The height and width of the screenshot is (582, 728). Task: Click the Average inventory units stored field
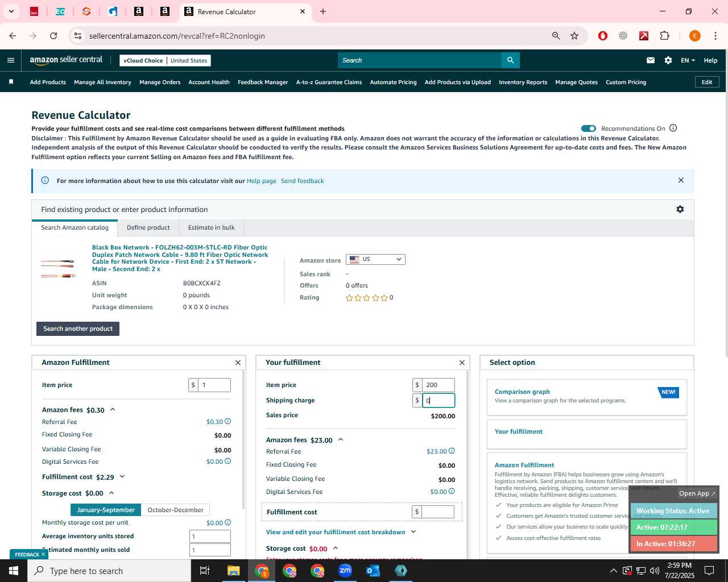click(x=210, y=536)
